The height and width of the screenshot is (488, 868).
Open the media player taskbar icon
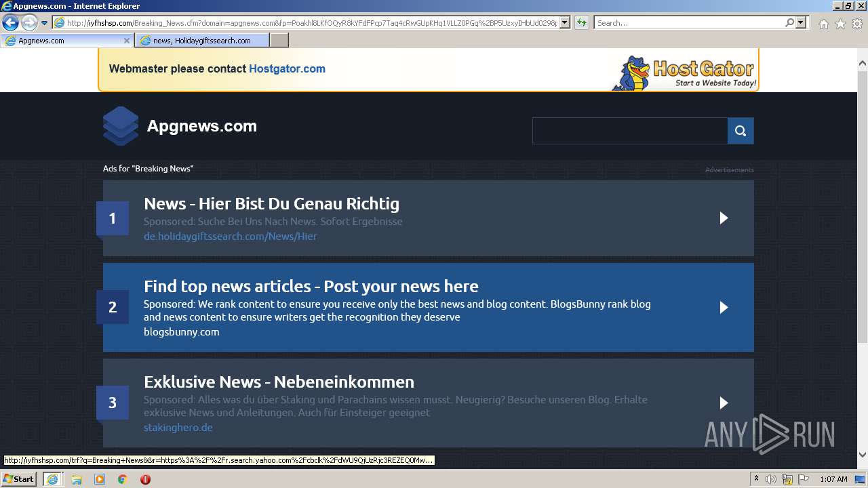(x=99, y=479)
